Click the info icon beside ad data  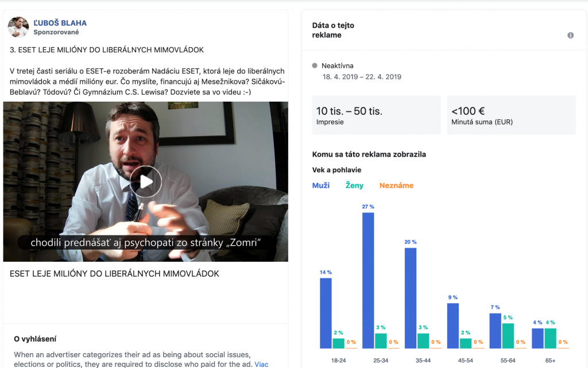point(570,35)
